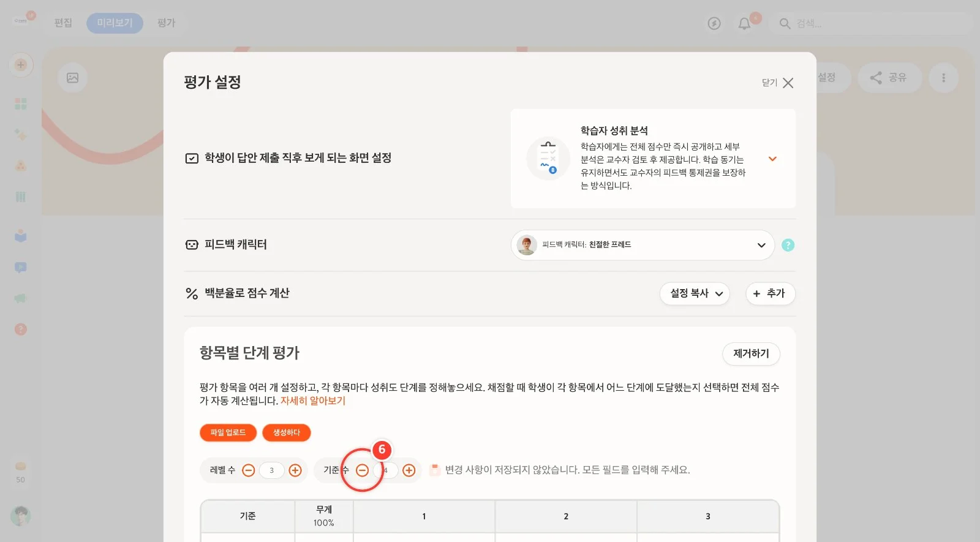Click the orange triangle cluster icon in sidebar

coord(21,165)
